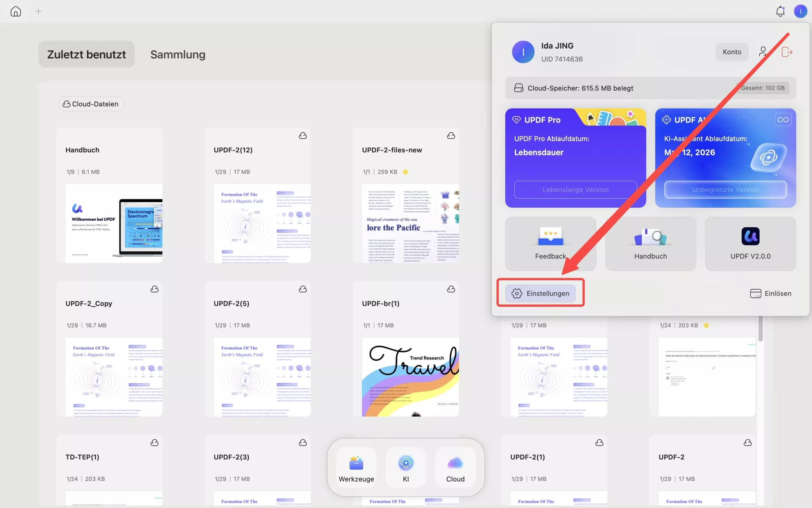Open UPDF-2(5) document thumbnail
The width and height of the screenshot is (812, 508).
point(262,377)
